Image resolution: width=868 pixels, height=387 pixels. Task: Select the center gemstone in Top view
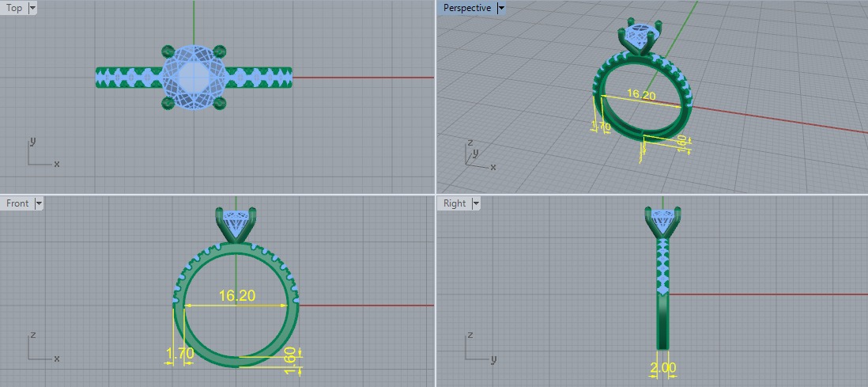[193, 77]
